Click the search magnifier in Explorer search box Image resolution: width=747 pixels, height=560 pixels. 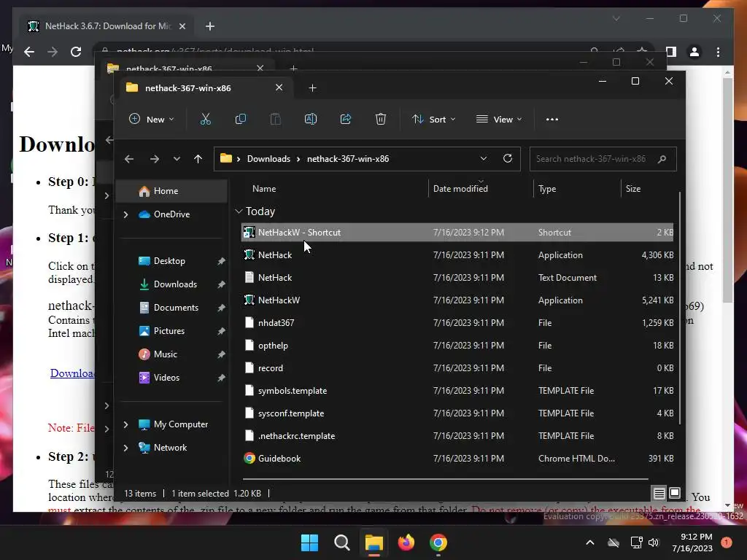pyautogui.click(x=662, y=159)
